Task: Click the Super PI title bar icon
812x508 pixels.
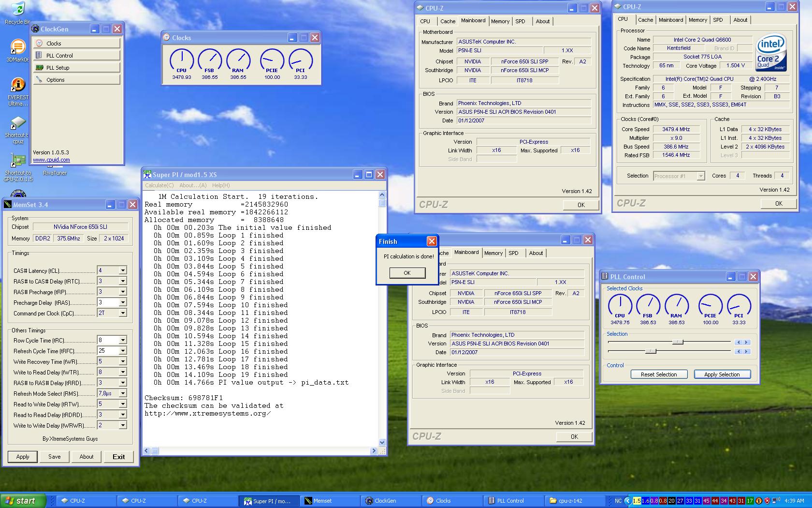Action: click(147, 175)
